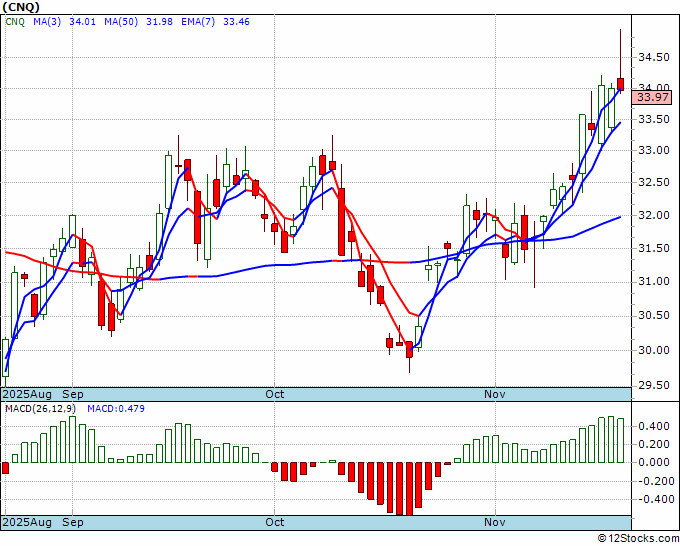Click the 2025Aug marker on MACD timeline
Image resolution: width=680 pixels, height=546 pixels.
pyautogui.click(x=27, y=522)
